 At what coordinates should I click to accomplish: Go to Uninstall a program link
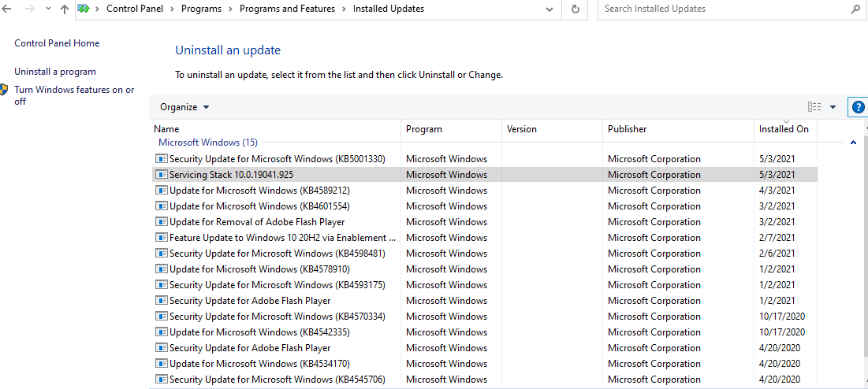tap(55, 72)
